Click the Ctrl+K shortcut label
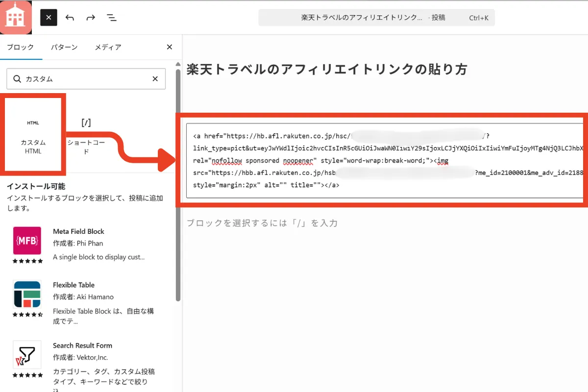 pos(479,18)
